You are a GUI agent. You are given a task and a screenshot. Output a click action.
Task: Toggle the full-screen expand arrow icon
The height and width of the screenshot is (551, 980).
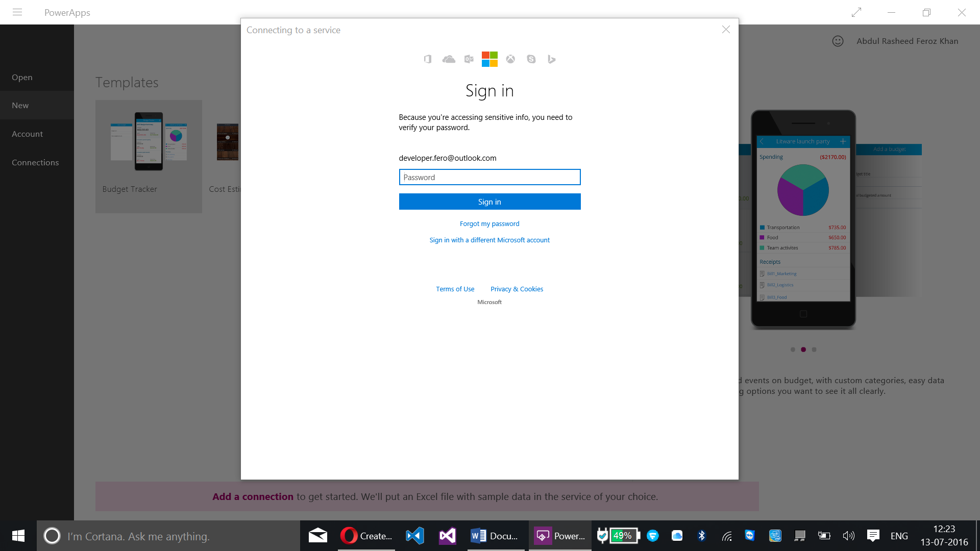pos(856,12)
